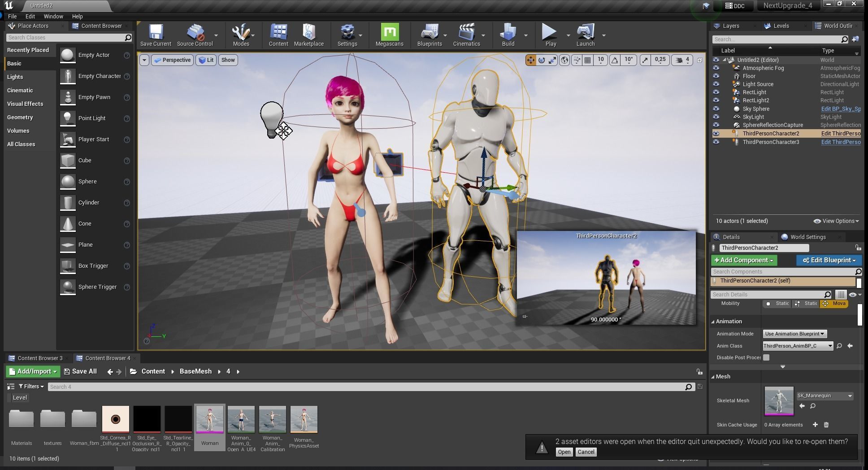Toggle scale snapping in viewport

[645, 60]
